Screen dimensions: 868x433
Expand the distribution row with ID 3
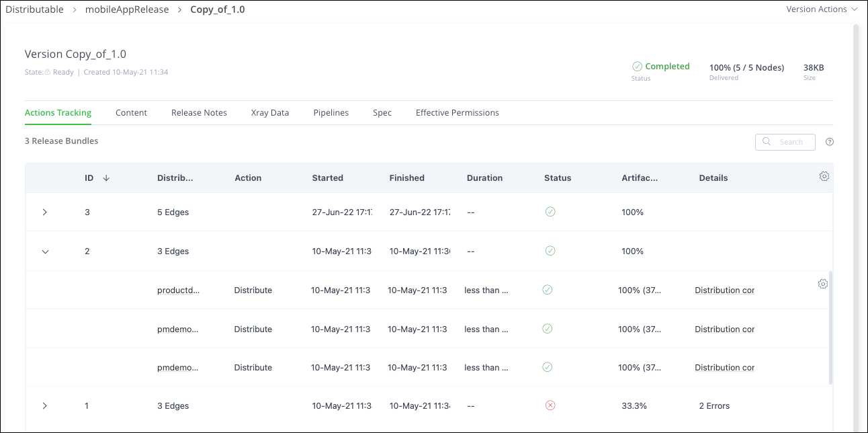(x=45, y=212)
